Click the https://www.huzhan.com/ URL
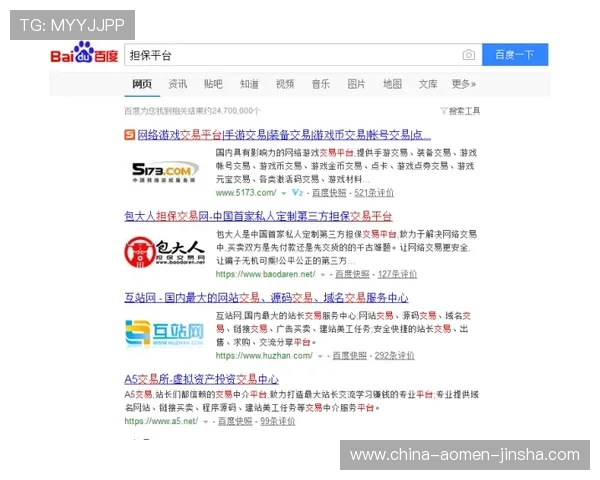Viewport: 600px width, 480px height. (x=264, y=356)
